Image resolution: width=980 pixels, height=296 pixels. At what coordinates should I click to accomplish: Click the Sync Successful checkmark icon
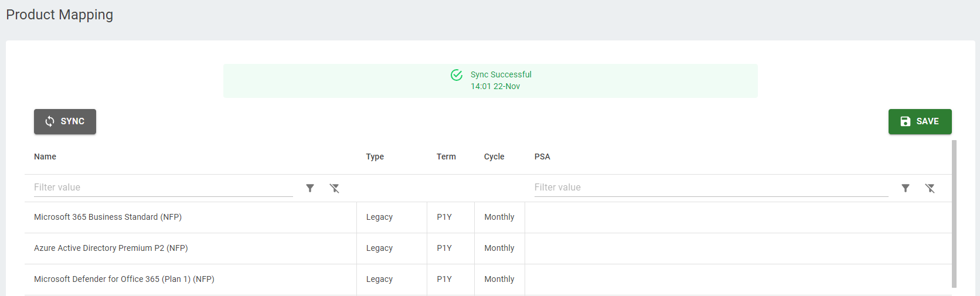click(x=457, y=75)
